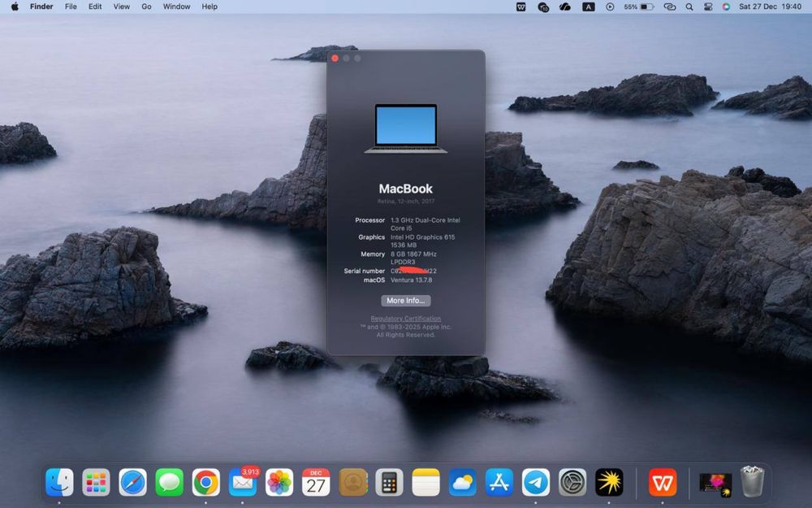Viewport: 812px width, 508px height.
Task: Open the Photos app in Dock
Action: click(279, 482)
